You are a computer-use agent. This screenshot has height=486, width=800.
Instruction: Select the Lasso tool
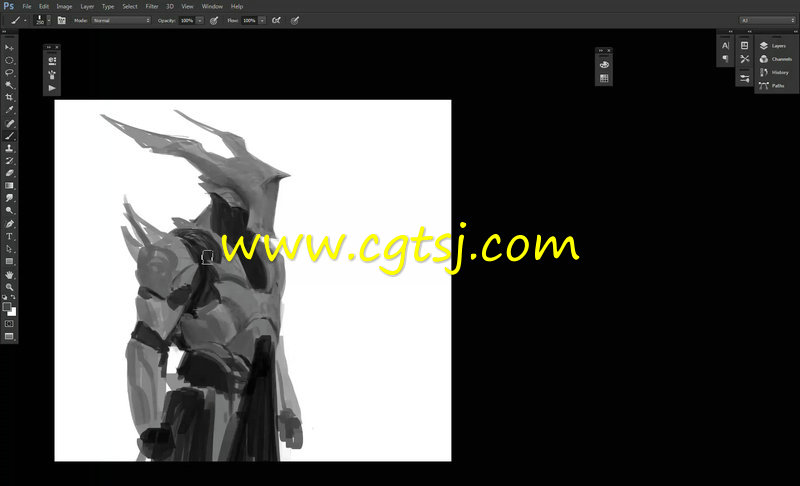[9, 73]
